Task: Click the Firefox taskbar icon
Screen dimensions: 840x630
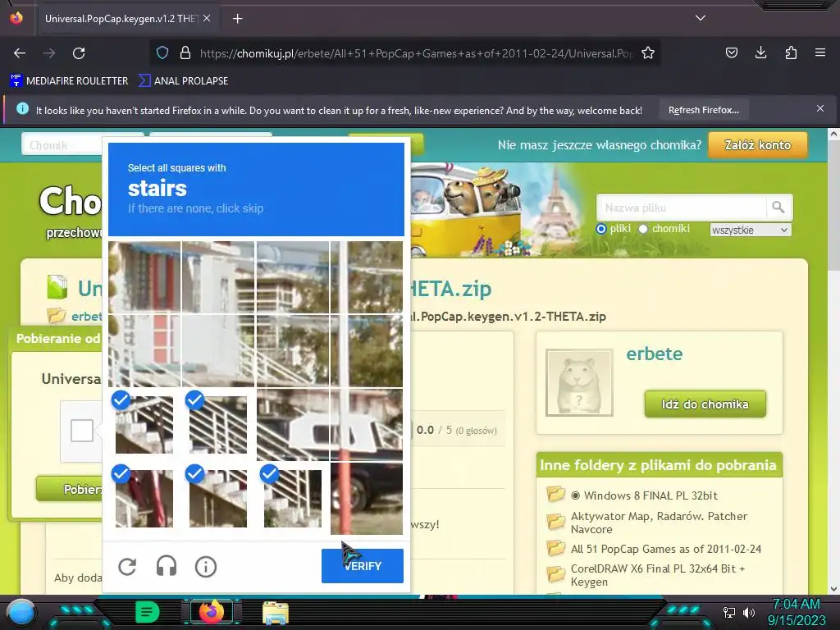Action: (211, 612)
